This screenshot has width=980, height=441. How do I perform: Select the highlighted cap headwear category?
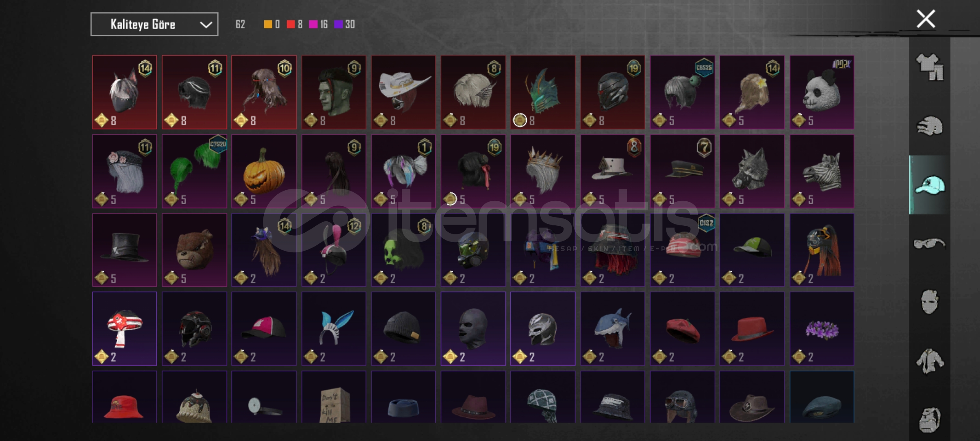click(x=929, y=185)
